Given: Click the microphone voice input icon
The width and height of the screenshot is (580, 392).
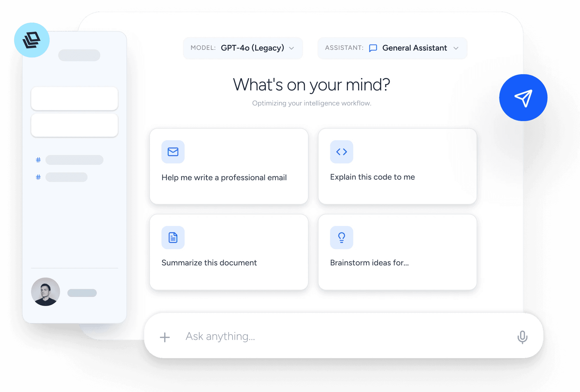Looking at the screenshot, I should click(x=522, y=337).
